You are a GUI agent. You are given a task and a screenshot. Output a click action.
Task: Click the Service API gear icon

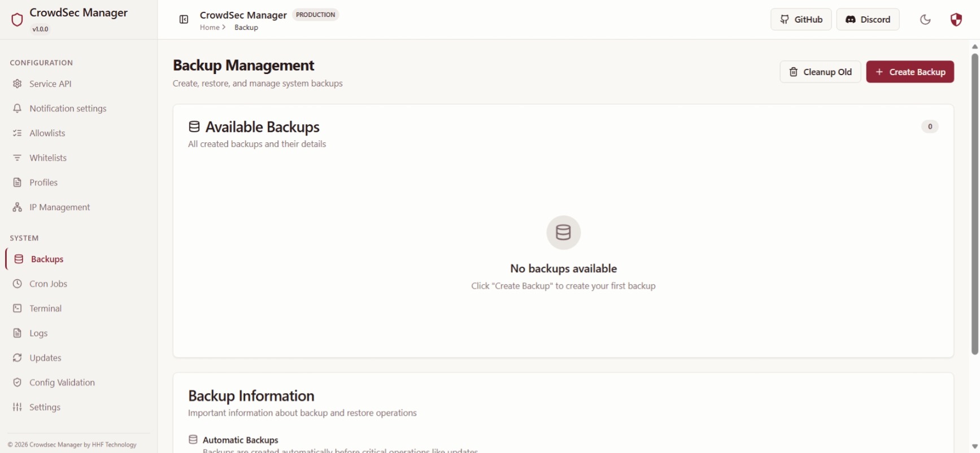click(18, 84)
